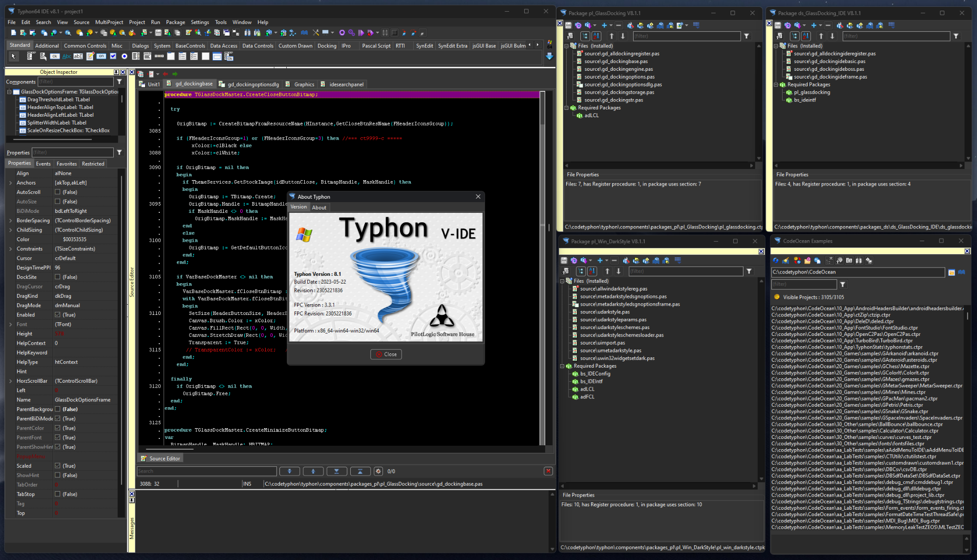This screenshot has width=977, height=560.
Task: Switch to the Data Access palette tab
Action: (x=224, y=46)
